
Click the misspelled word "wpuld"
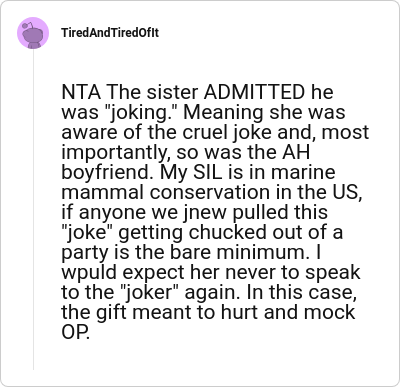point(89,272)
